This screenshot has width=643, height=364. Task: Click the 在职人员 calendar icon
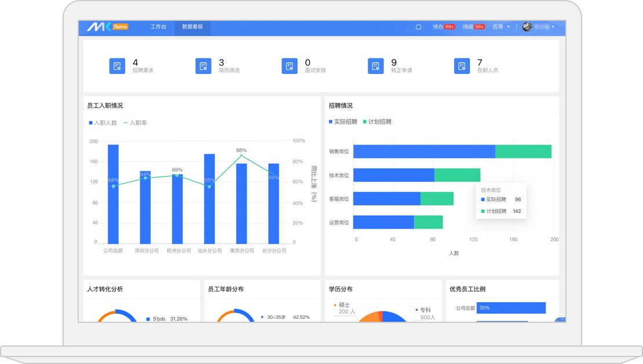[x=462, y=66]
